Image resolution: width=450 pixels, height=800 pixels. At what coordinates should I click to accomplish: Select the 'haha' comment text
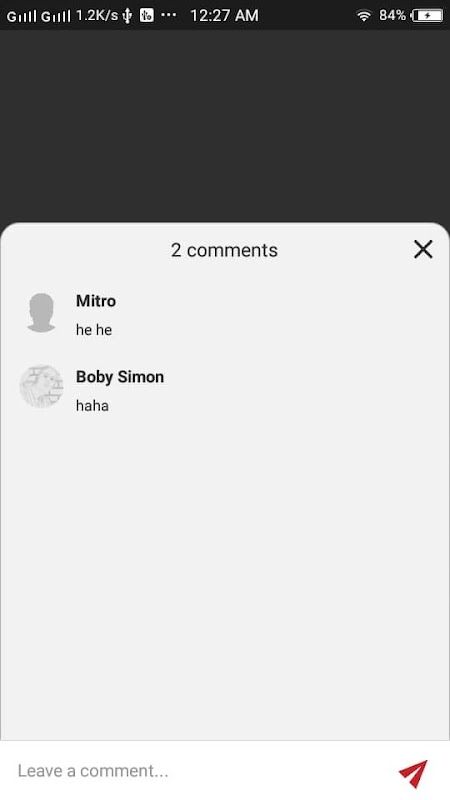click(92, 406)
